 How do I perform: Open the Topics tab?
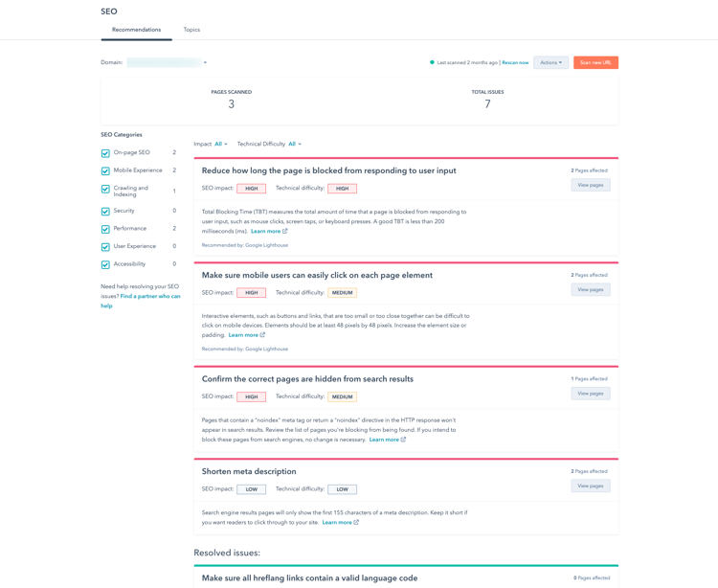click(191, 30)
